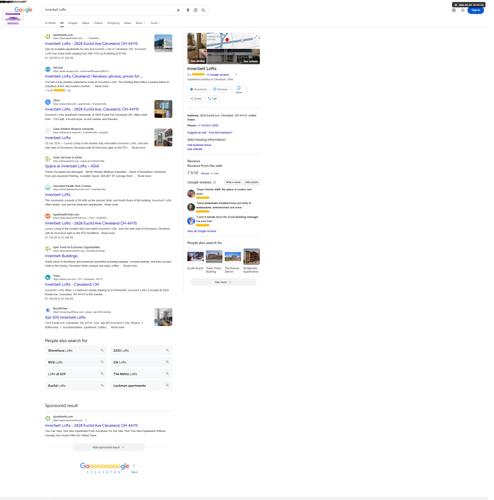Open the Innerbelt Lofts Apartments.com first result link
This screenshot has height=500, width=494.
pos(92,44)
